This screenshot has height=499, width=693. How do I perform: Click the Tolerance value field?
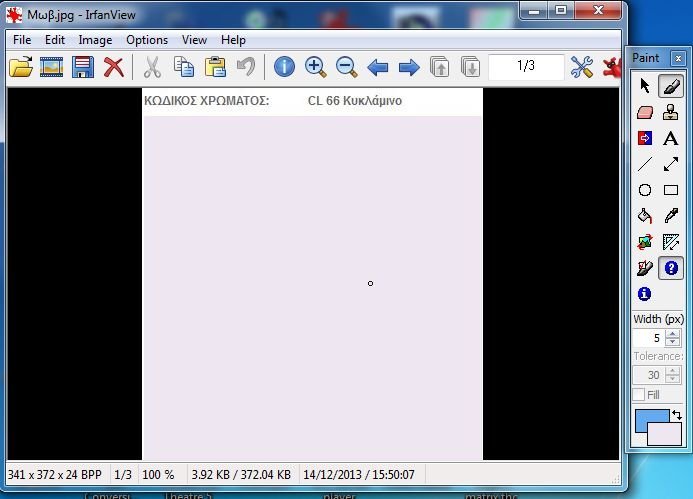(649, 375)
